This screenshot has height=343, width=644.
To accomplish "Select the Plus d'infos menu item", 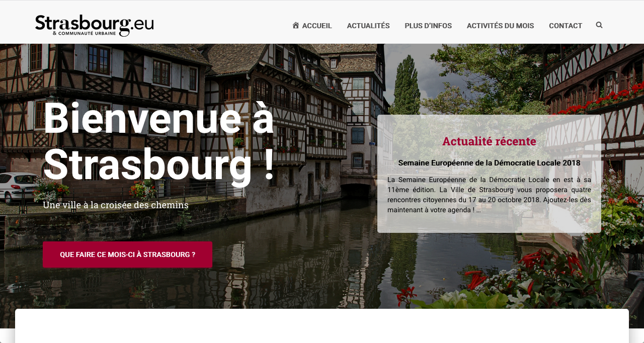I will pyautogui.click(x=428, y=26).
